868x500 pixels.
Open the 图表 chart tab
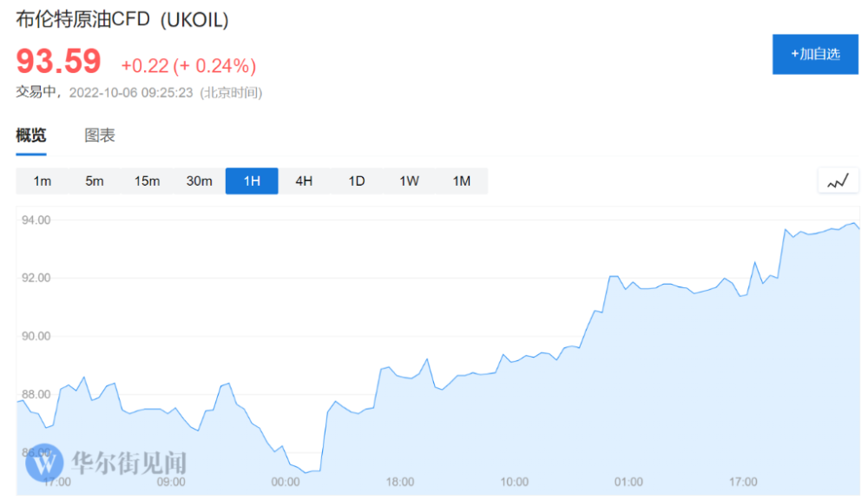(100, 135)
